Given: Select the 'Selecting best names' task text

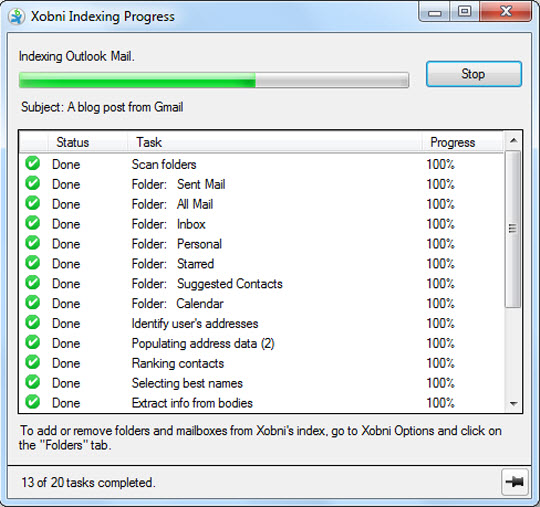Looking at the screenshot, I should (x=187, y=383).
